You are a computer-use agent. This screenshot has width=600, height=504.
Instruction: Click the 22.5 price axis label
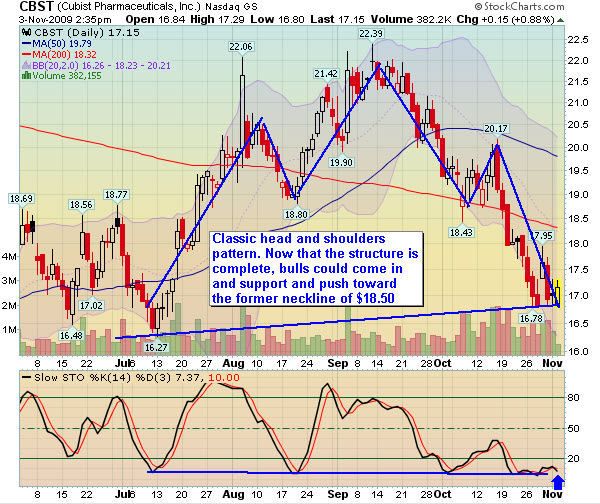[x=577, y=40]
